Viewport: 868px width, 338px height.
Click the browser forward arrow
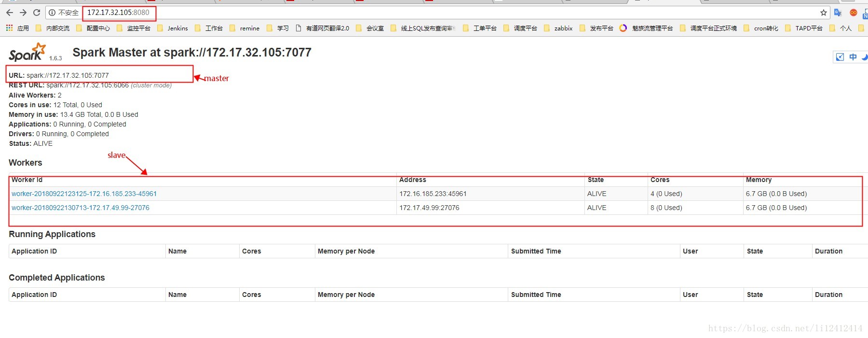pyautogui.click(x=23, y=13)
